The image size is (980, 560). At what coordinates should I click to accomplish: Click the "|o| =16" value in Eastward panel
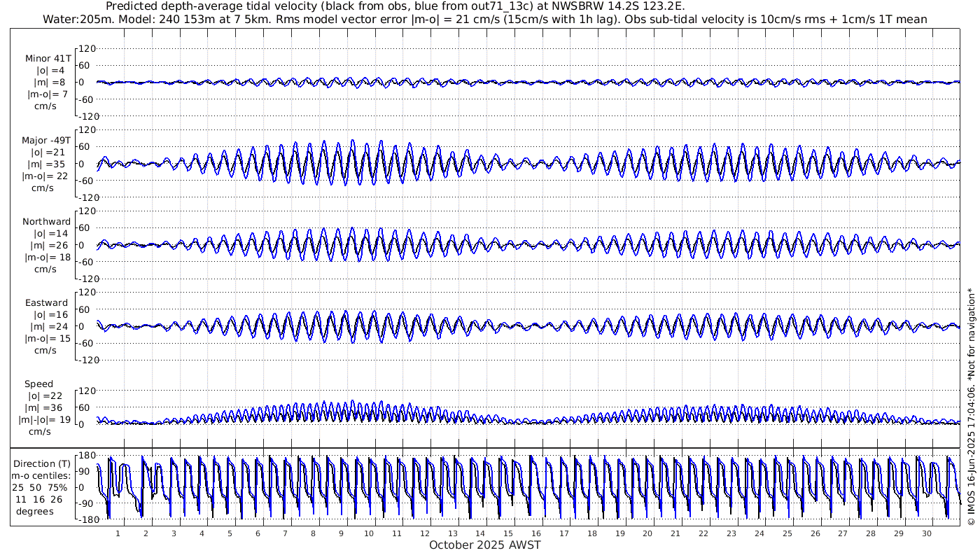click(x=51, y=315)
